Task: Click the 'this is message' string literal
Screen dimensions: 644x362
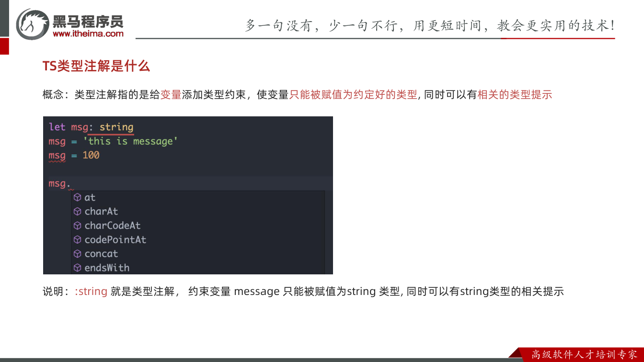Action: pos(130,141)
